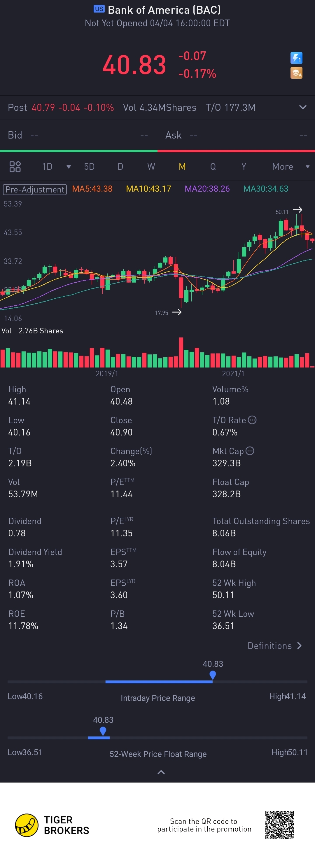Tap the orange stacked layers icon
Viewport: 315px width, 868px height.
[x=296, y=73]
